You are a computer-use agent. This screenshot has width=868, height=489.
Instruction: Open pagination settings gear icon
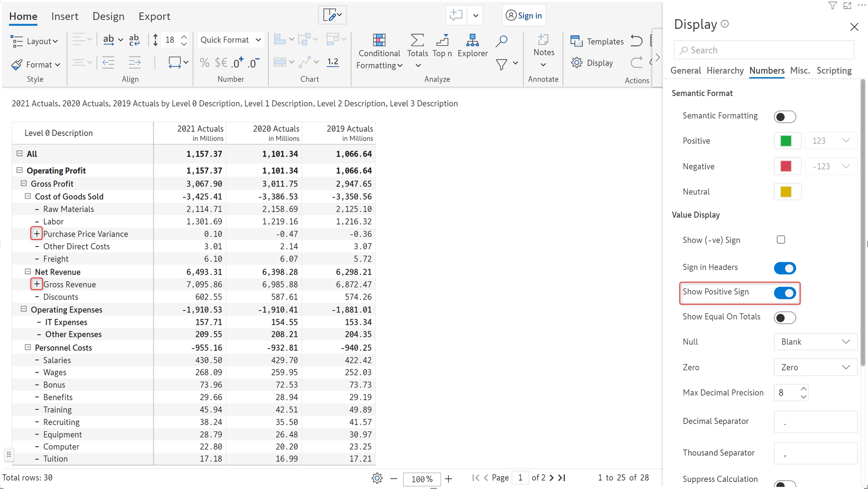377,478
